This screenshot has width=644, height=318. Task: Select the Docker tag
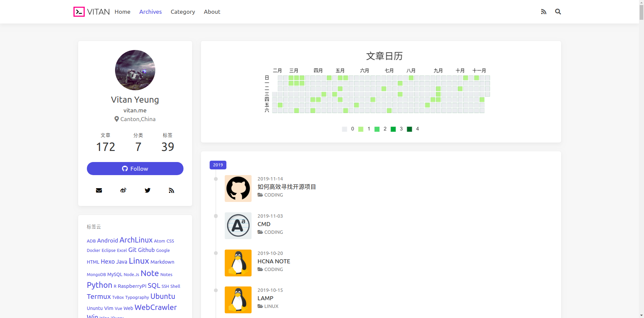tap(94, 251)
